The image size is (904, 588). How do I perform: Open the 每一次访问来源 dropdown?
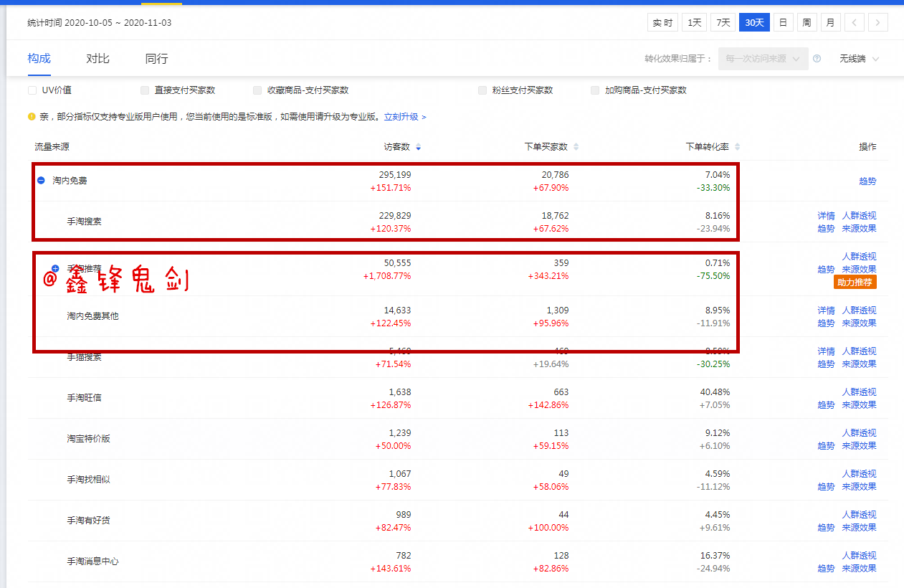coord(763,59)
